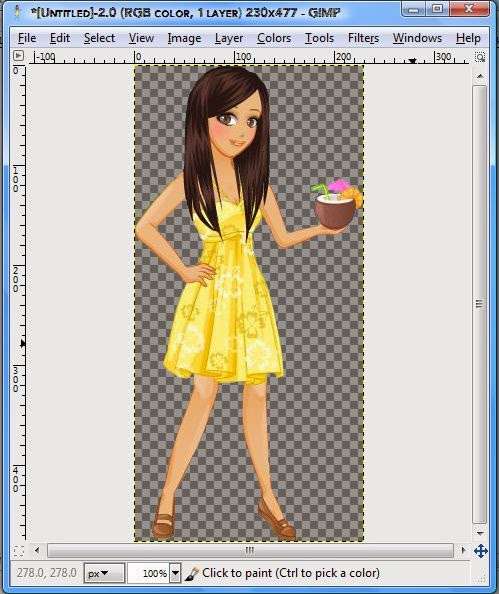Image resolution: width=499 pixels, height=594 pixels.
Task: Click the GIMP window icon in title bar
Action: pos(17,12)
